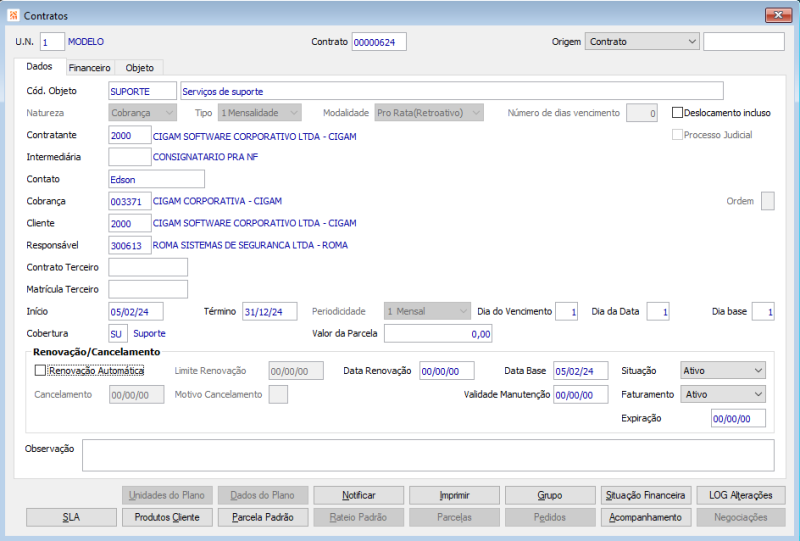Click the Validade Manutenção field
The width and height of the screenshot is (800, 541).
tap(581, 395)
